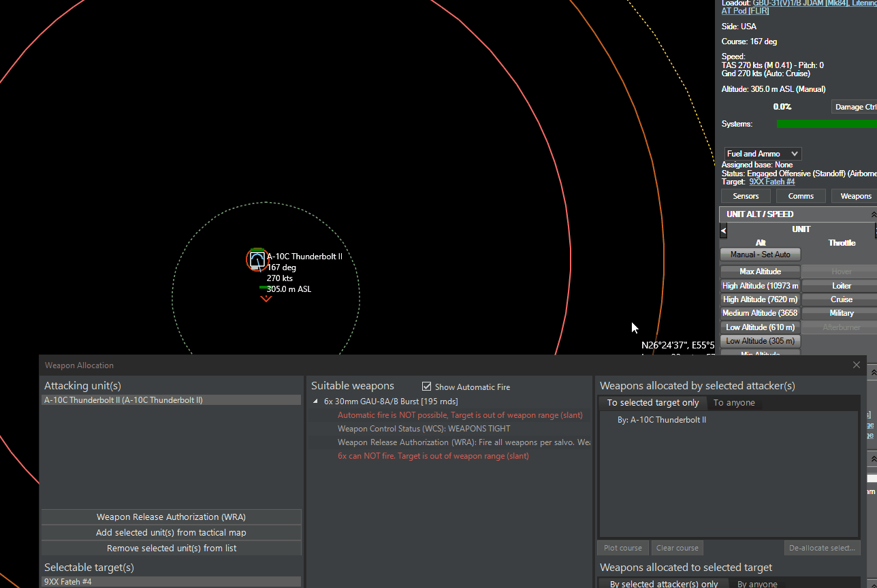Open the 9XX Fateh #4 target link
The width and height of the screenshot is (877, 588).
pyautogui.click(x=771, y=182)
